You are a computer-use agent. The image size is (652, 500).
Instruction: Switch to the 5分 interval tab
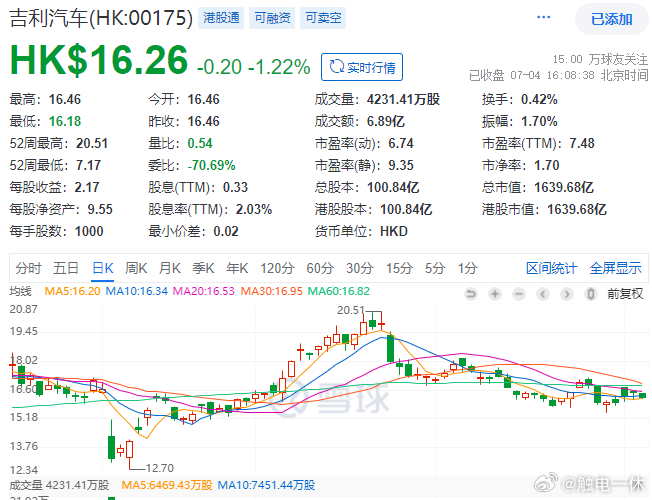click(x=435, y=268)
